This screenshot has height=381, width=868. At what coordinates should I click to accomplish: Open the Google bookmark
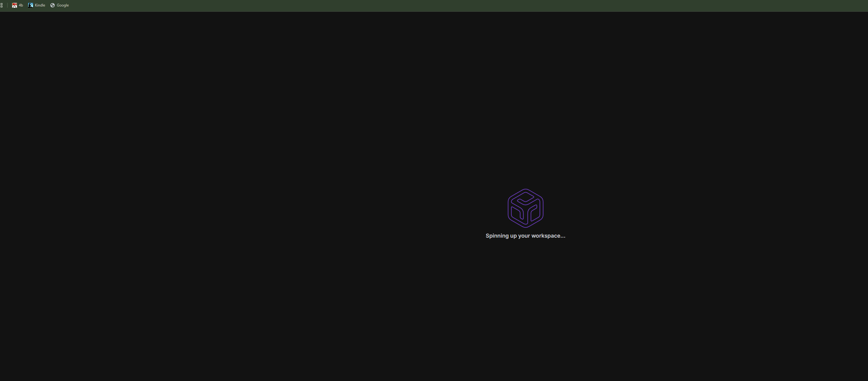[x=60, y=5]
